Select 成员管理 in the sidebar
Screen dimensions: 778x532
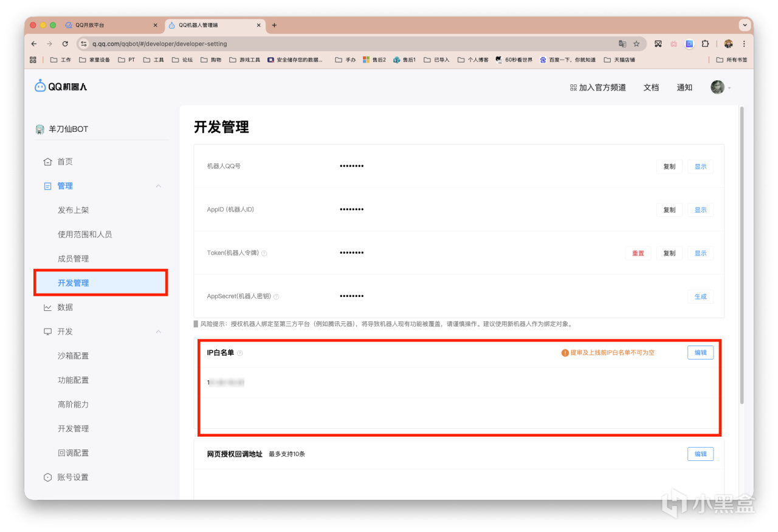(74, 259)
